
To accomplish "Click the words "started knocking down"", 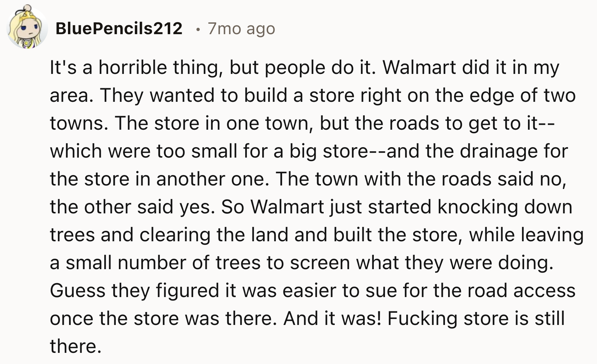I will (x=470, y=207).
